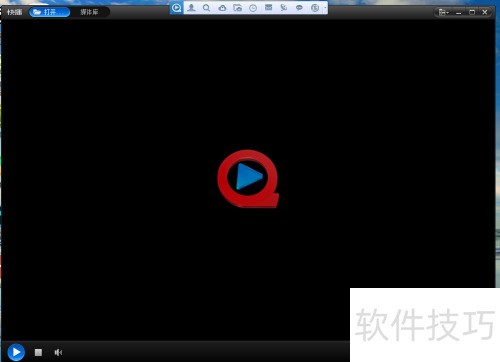Close the player window
The image size is (500, 362).
tap(485, 12)
